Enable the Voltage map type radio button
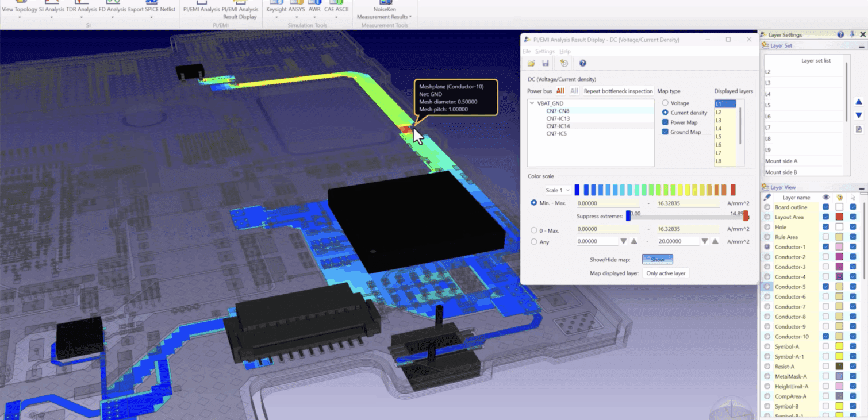Image resolution: width=868 pixels, height=420 pixels. point(665,103)
